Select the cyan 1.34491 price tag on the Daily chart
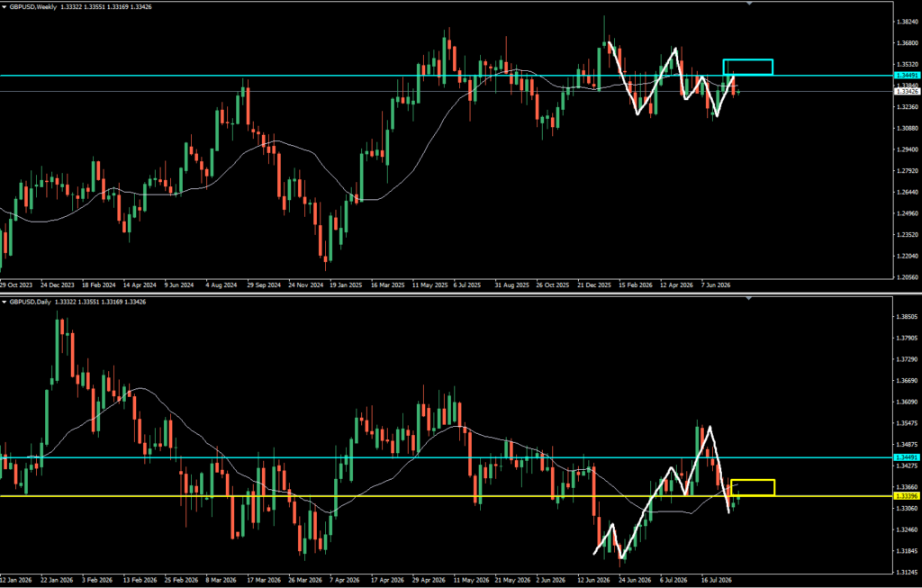Image resolution: width=922 pixels, height=588 pixels. tap(907, 457)
